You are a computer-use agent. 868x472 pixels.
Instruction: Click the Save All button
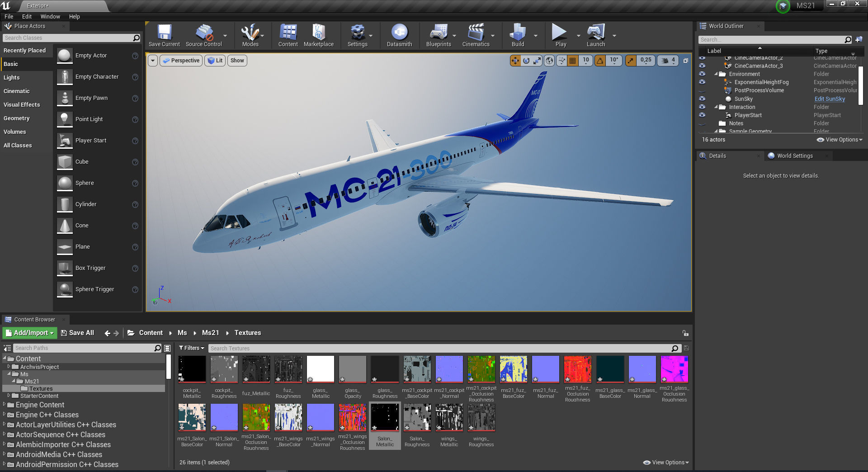tap(77, 333)
